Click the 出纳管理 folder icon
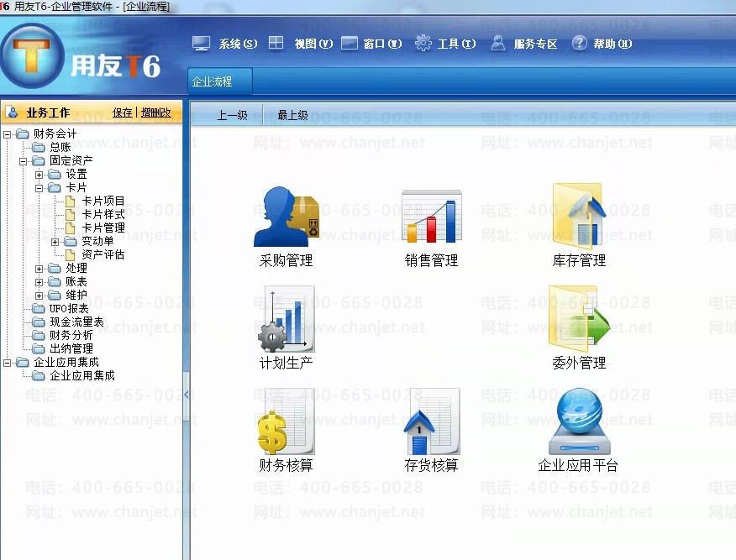The width and height of the screenshot is (736, 560). 39,348
